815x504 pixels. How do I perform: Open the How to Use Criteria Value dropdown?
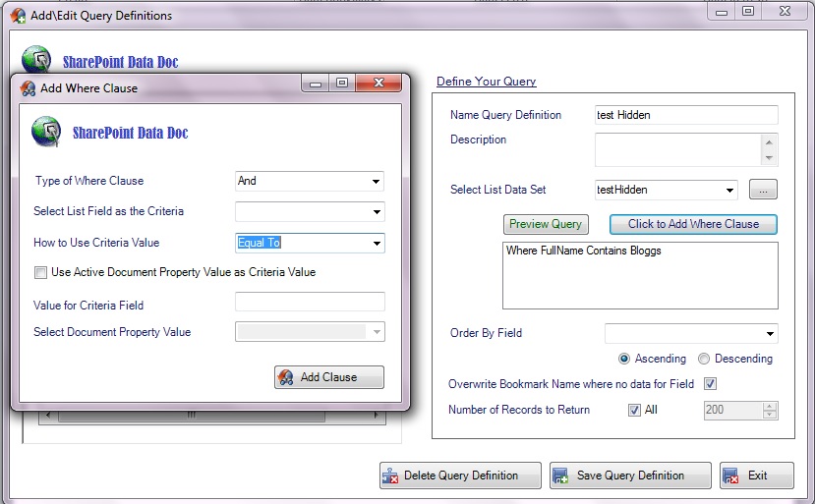pos(377,244)
